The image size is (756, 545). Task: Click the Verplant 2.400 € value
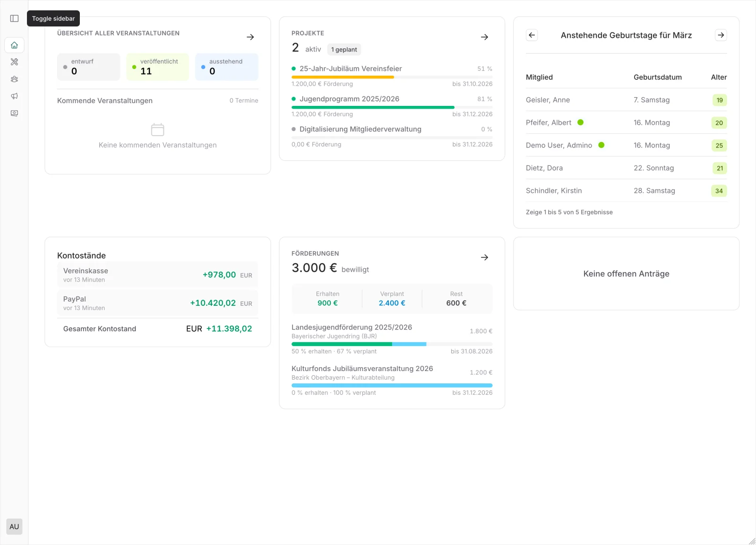(392, 303)
